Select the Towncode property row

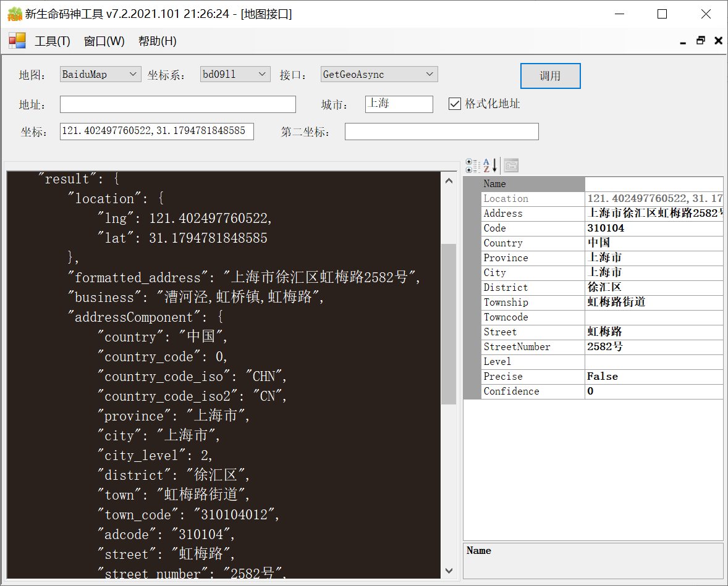[602, 317]
